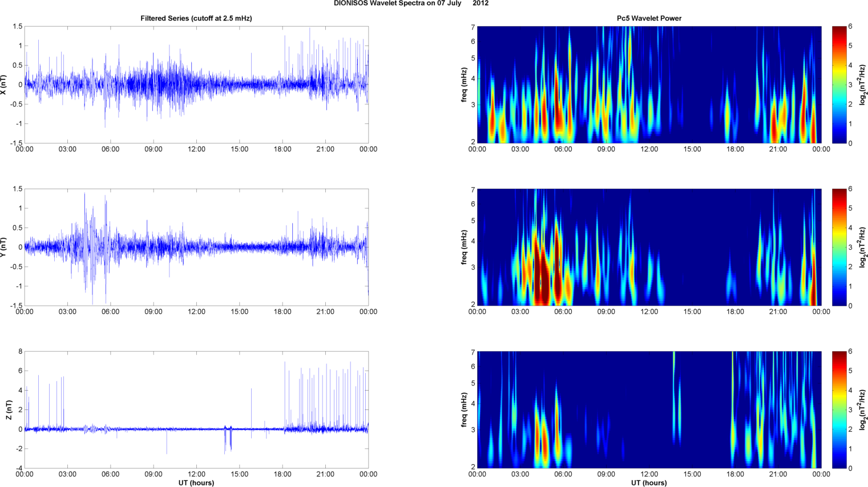Click the color bar beside the top spectrogram

pos(839,85)
